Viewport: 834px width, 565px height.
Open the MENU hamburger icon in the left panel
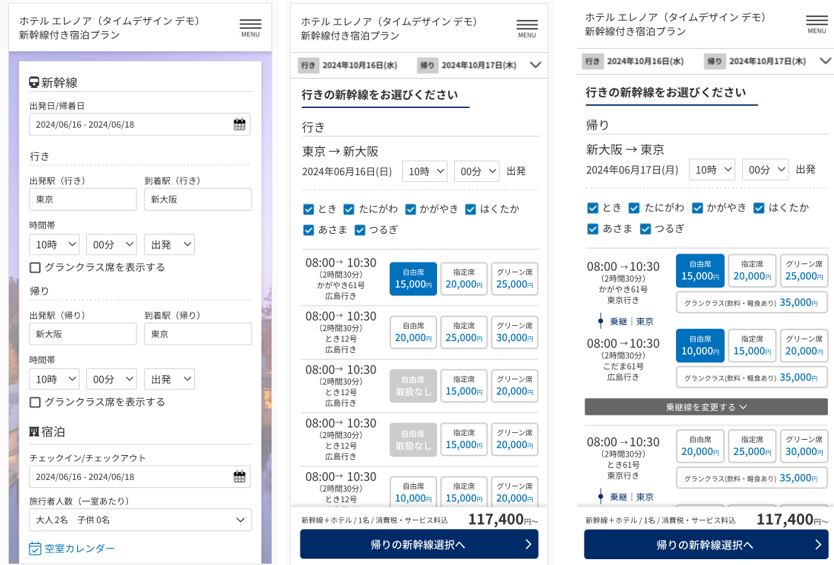coord(251,27)
